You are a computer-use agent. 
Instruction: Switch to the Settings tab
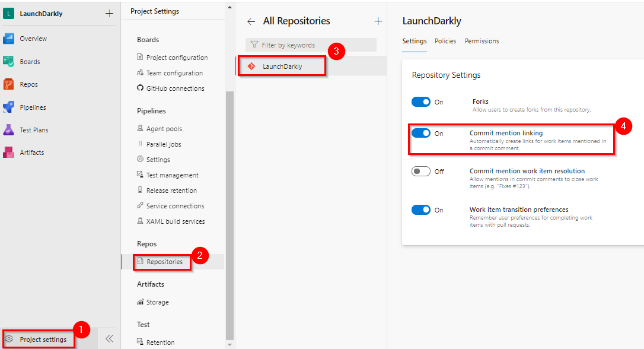coord(415,41)
